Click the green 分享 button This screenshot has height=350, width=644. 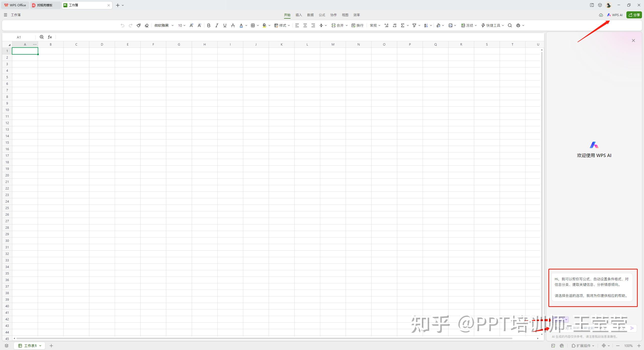(x=634, y=15)
